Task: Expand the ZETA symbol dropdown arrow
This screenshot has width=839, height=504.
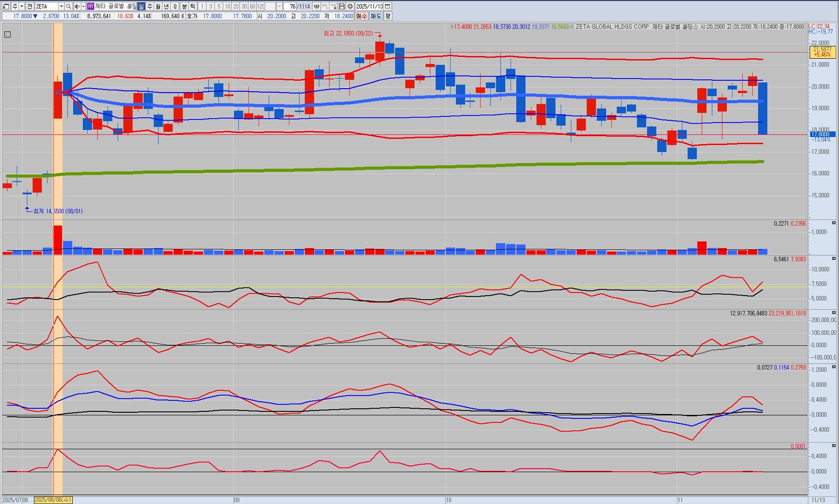Action: click(x=61, y=6)
